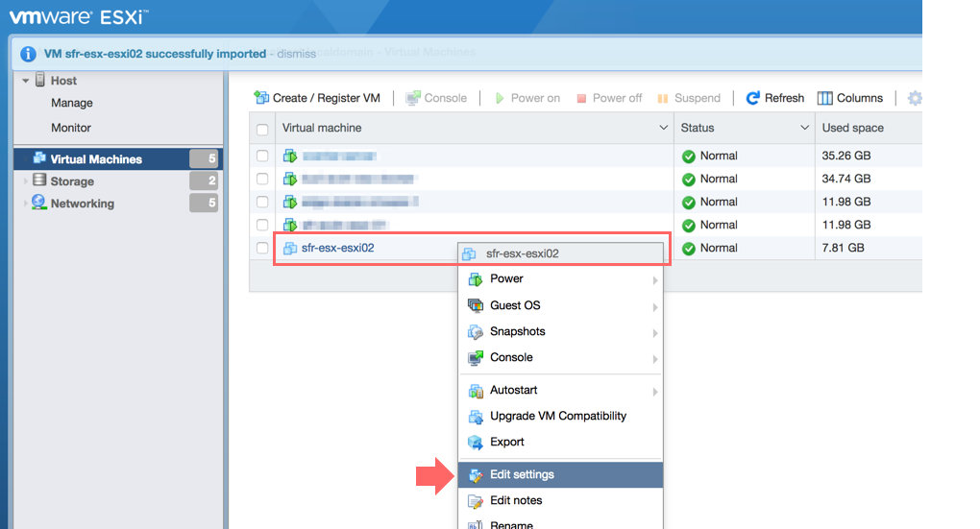Click the Guest OS menu icon
980x529 pixels.
tap(476, 305)
